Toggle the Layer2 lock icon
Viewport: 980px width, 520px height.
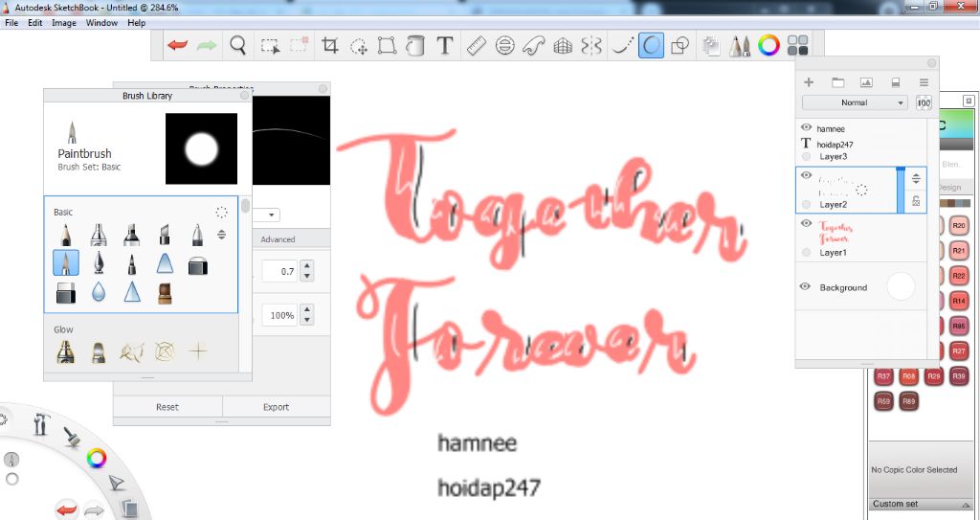click(916, 201)
